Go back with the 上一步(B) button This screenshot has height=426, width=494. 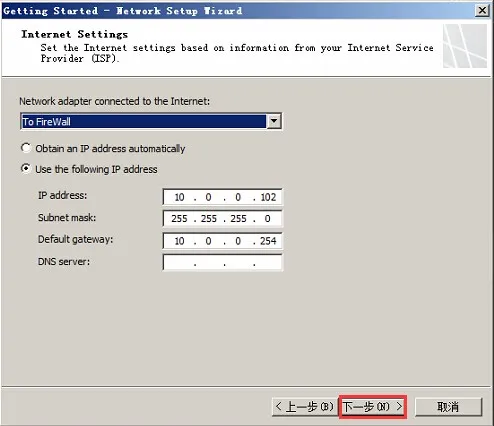[305, 407]
